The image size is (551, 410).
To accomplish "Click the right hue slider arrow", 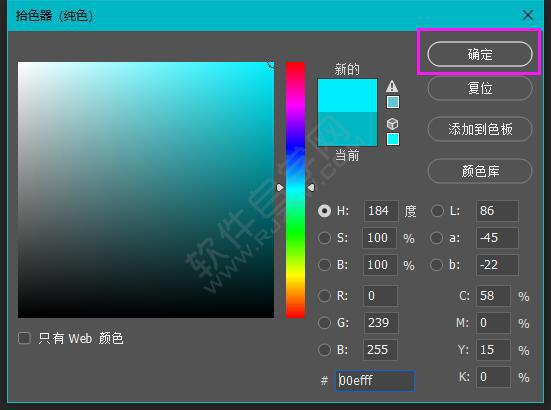I will (x=311, y=188).
